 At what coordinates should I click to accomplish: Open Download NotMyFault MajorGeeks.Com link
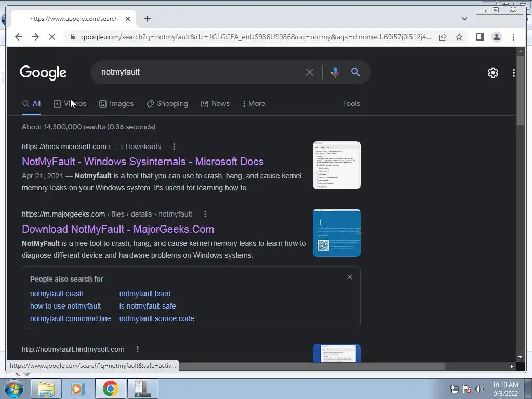point(118,229)
